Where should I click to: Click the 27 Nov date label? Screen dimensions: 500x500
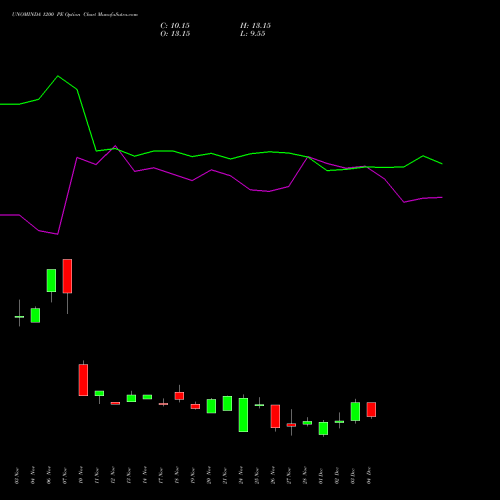tap(289, 476)
